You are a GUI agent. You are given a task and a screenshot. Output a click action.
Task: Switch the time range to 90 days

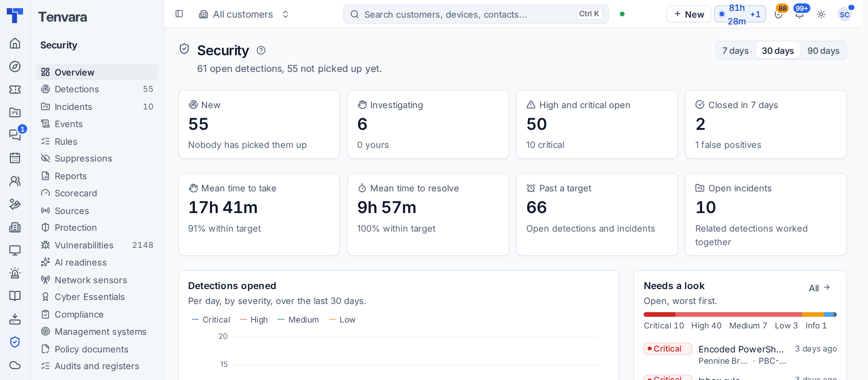pyautogui.click(x=823, y=51)
